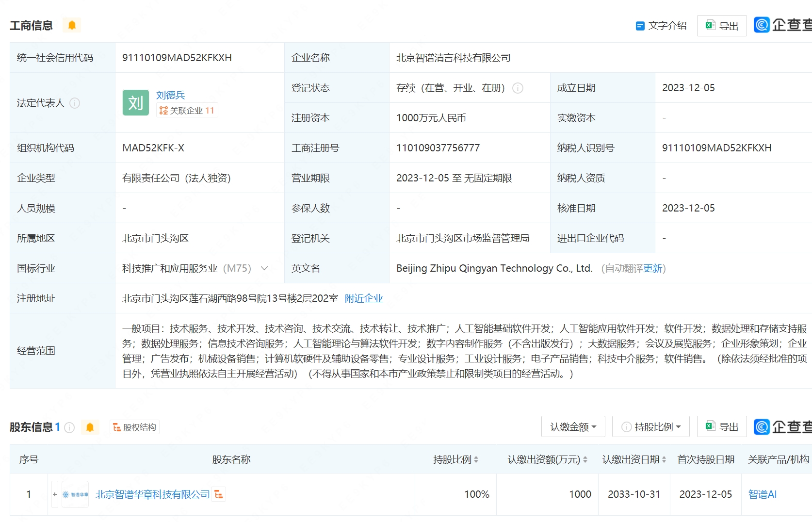
Task: Click the green 刘 avatar thumbnail
Action: pyautogui.click(x=136, y=102)
